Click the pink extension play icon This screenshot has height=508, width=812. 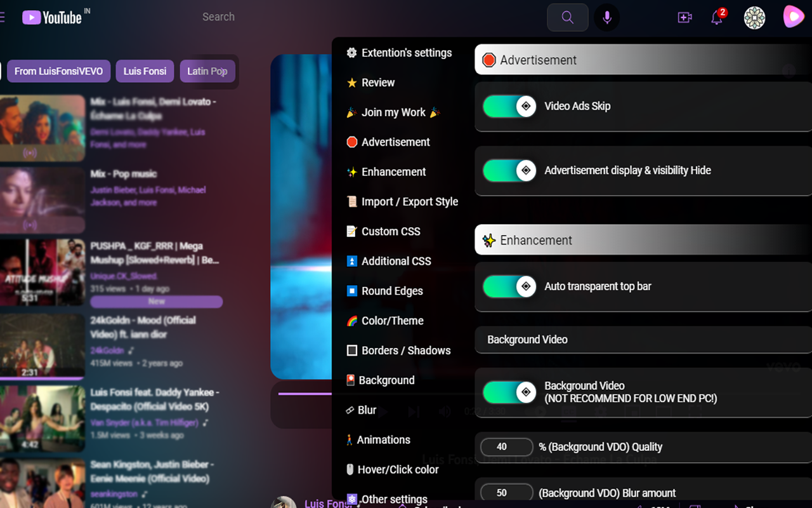(x=793, y=17)
